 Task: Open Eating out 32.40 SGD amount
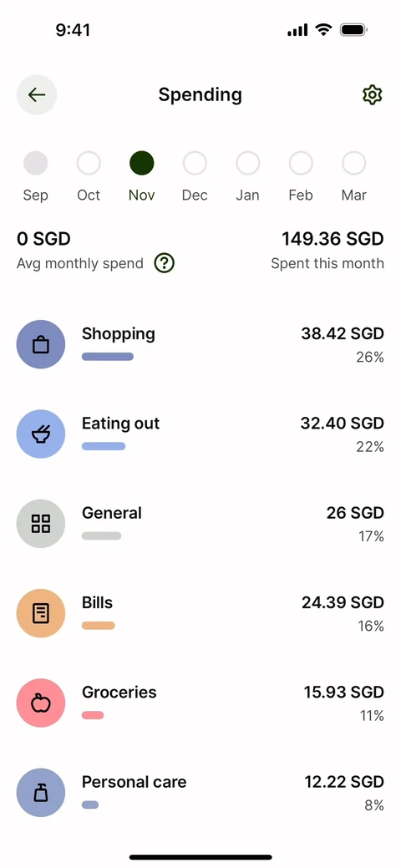coord(343,424)
